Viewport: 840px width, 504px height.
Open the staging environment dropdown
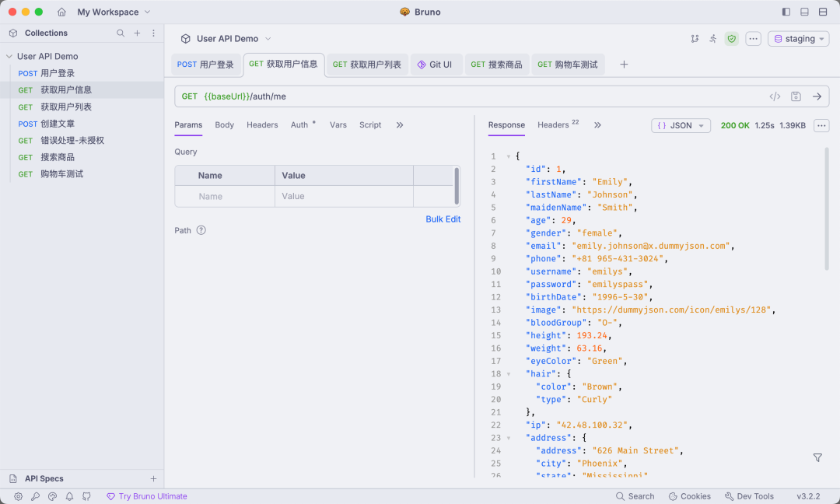point(798,39)
